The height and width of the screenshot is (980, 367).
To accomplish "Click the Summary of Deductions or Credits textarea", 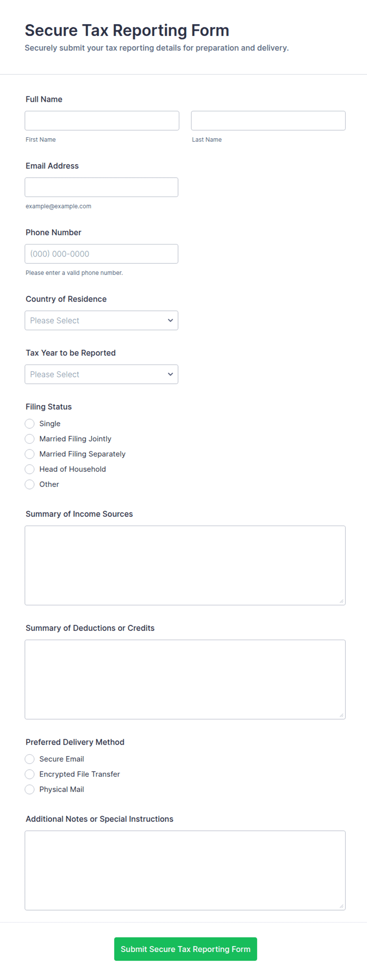I will (x=185, y=680).
